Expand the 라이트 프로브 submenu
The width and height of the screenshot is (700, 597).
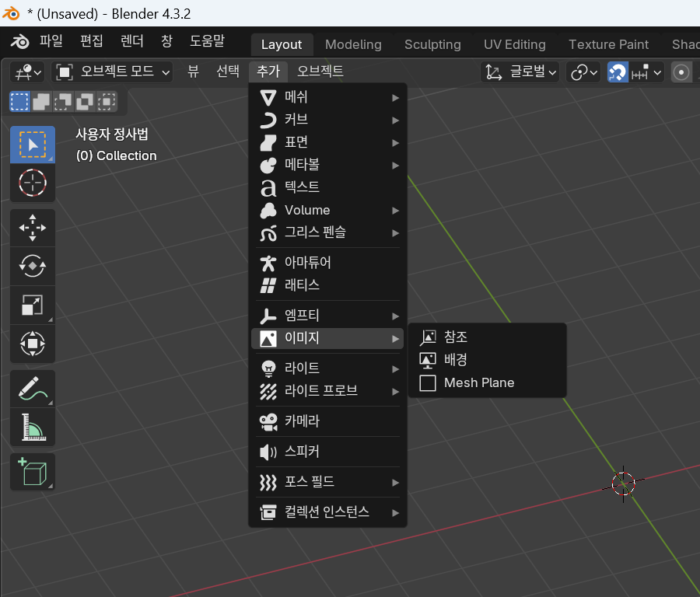[327, 391]
